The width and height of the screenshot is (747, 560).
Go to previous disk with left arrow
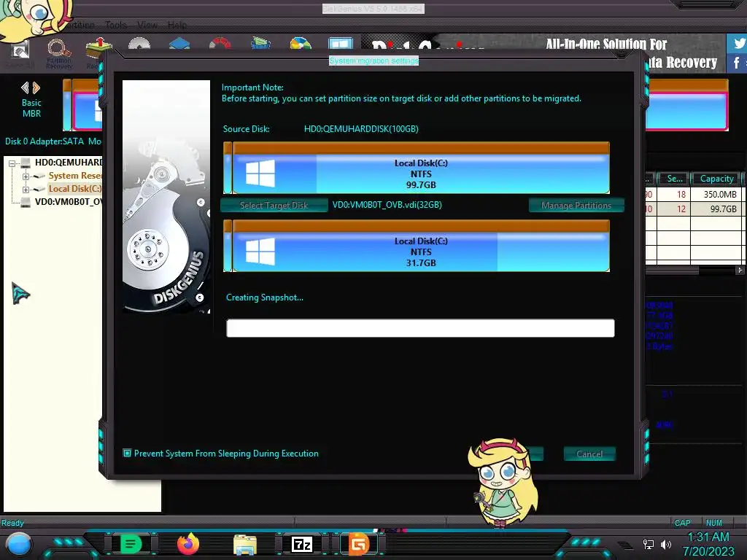point(25,87)
